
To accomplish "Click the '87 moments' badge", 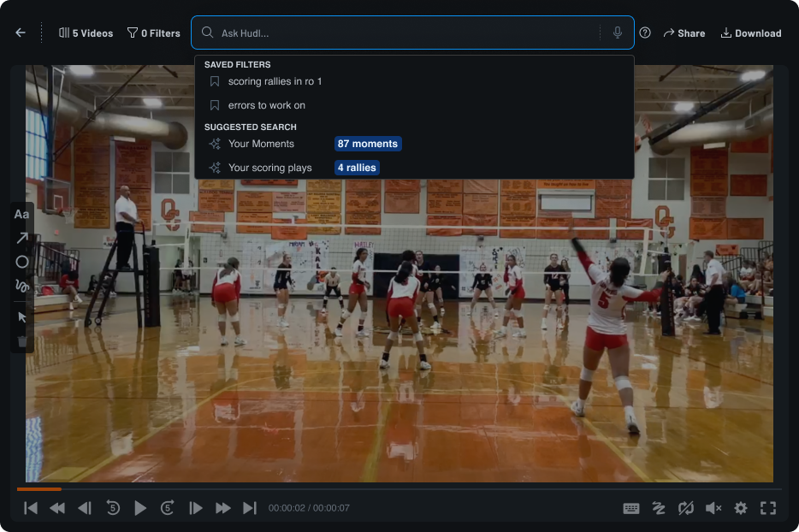I will pos(368,144).
